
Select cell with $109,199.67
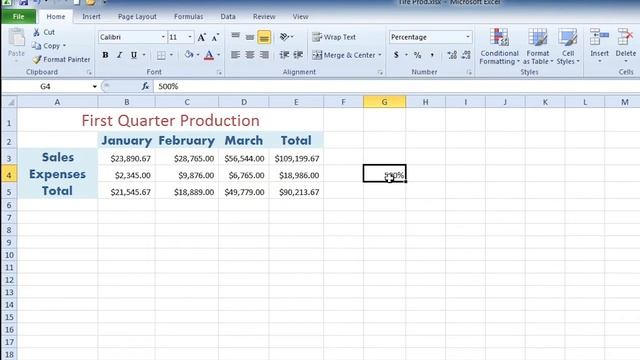point(296,158)
